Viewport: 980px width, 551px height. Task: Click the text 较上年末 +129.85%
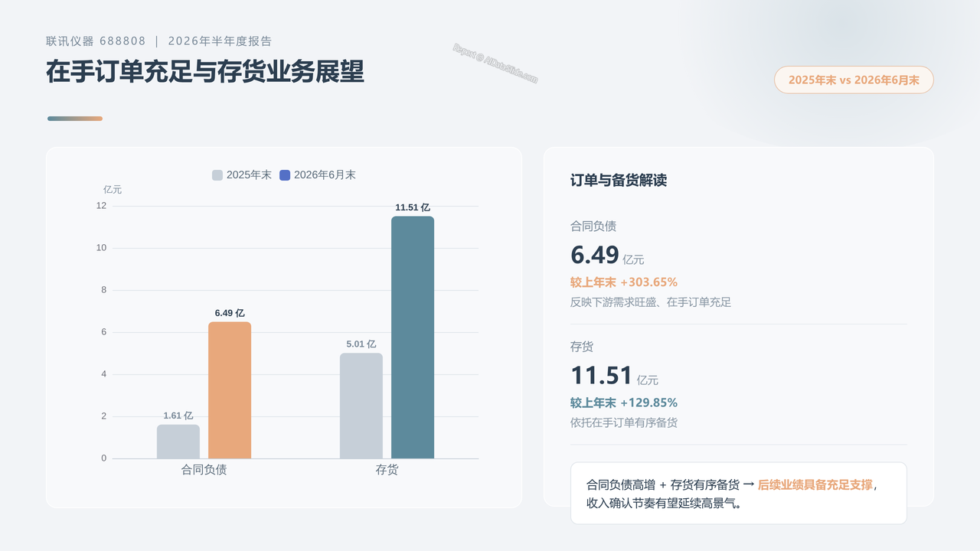pyautogui.click(x=624, y=403)
